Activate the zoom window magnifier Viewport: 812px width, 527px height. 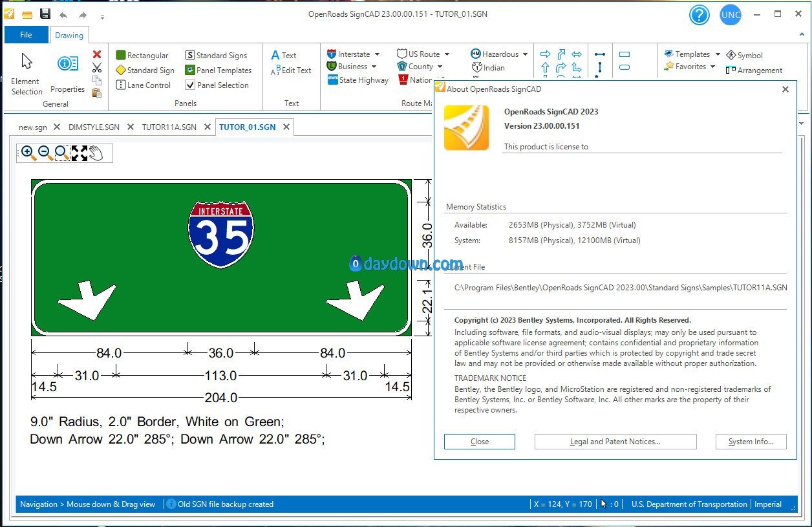(62, 153)
